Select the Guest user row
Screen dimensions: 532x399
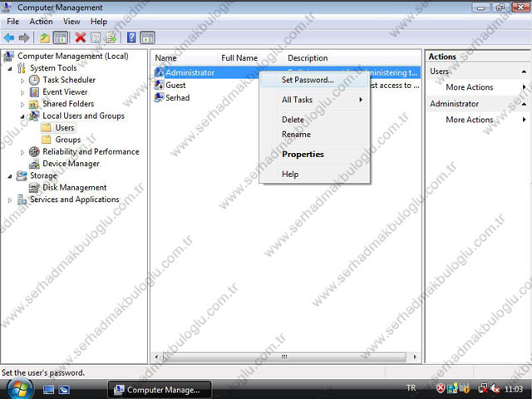click(286, 85)
